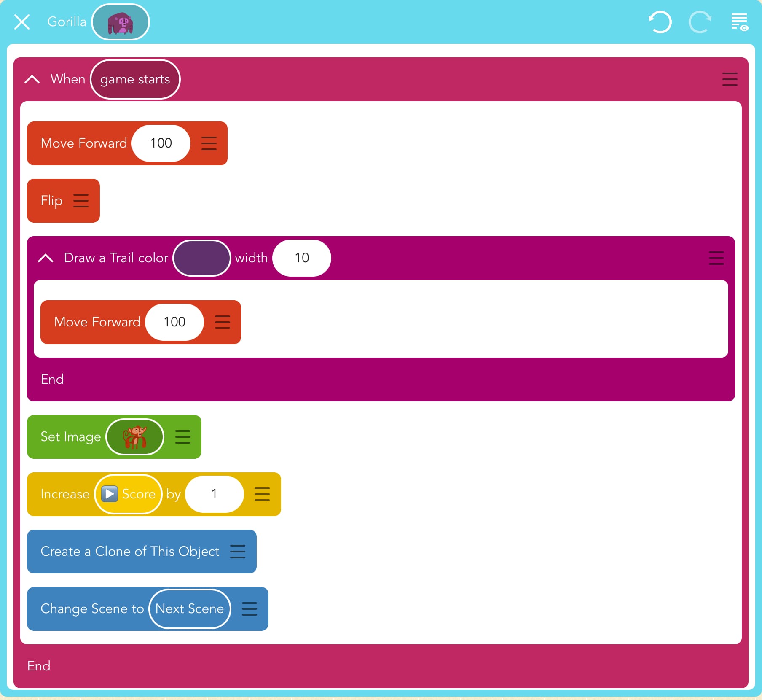Viewport: 762px width, 700px height.
Task: Click the Next Scene option button
Action: (190, 609)
